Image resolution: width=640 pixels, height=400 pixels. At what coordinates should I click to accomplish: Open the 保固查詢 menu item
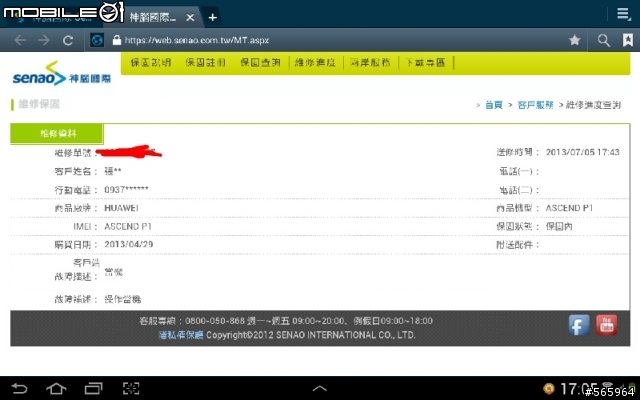click(x=260, y=62)
